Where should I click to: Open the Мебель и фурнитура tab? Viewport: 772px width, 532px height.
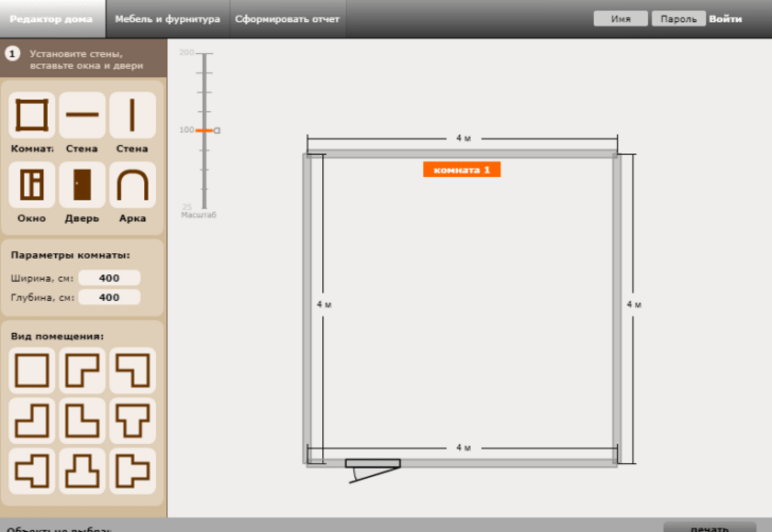click(x=168, y=19)
